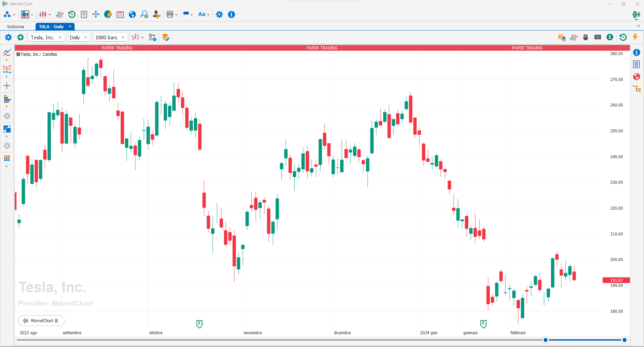Click the TXT export icon

tap(170, 14)
